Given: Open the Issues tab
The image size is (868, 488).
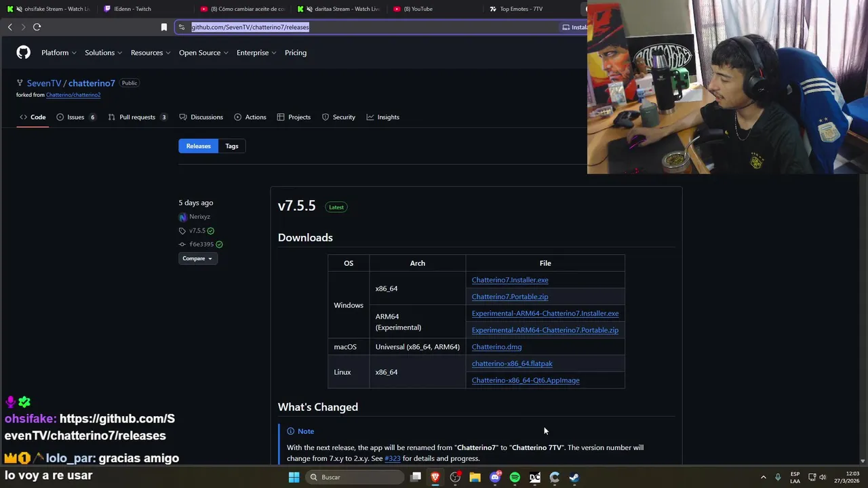Looking at the screenshot, I should pos(76,117).
